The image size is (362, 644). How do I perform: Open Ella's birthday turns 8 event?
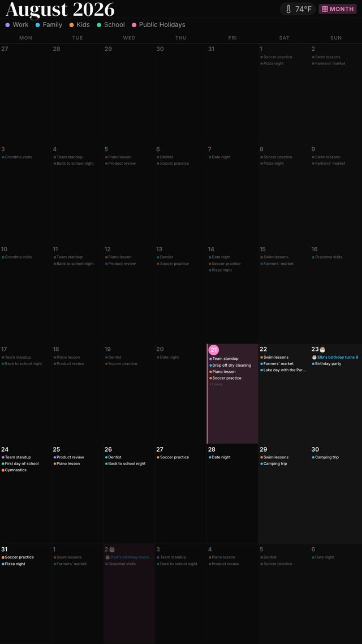(335, 357)
